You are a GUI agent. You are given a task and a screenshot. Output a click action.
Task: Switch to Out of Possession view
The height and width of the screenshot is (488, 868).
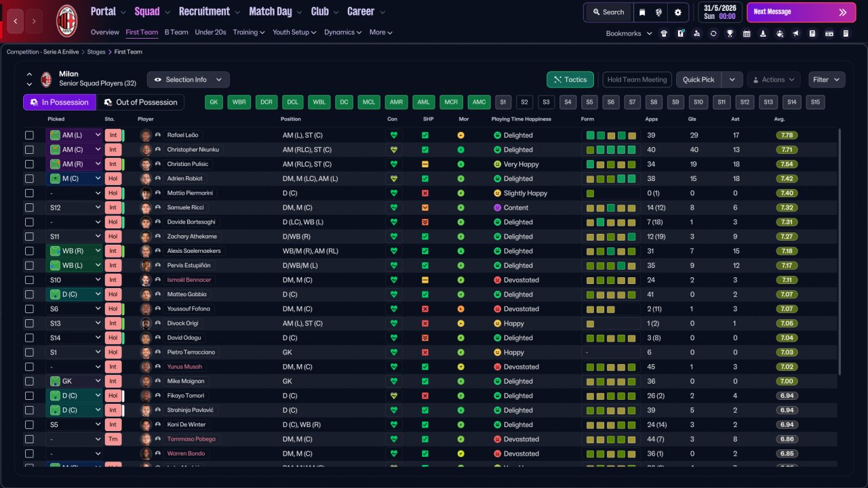pyautogui.click(x=140, y=102)
